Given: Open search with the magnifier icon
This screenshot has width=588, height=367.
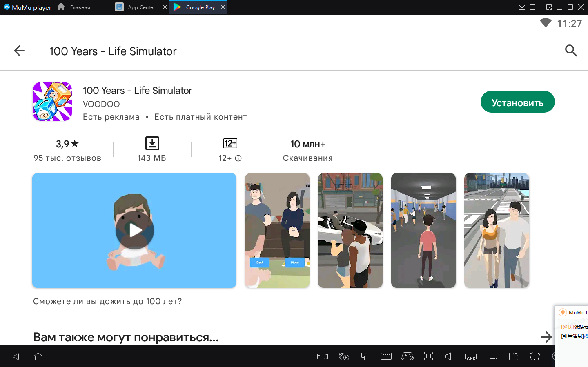Looking at the screenshot, I should (570, 51).
